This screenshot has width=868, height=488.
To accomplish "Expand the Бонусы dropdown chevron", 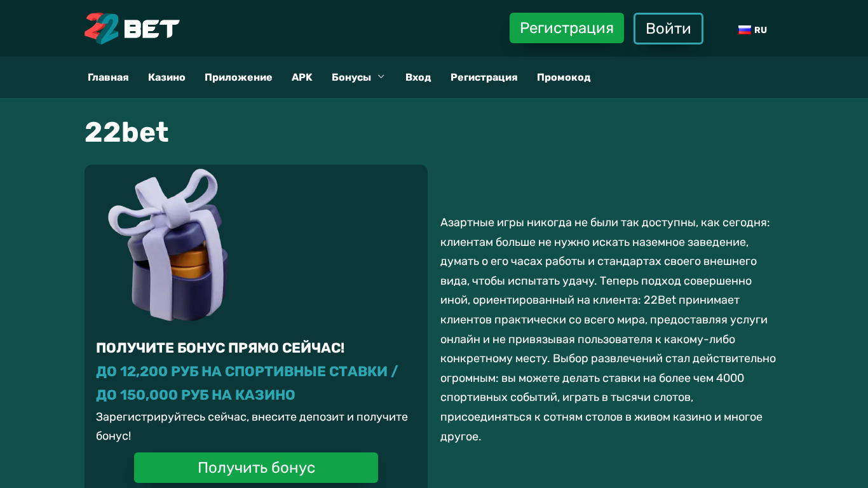I will [x=381, y=77].
